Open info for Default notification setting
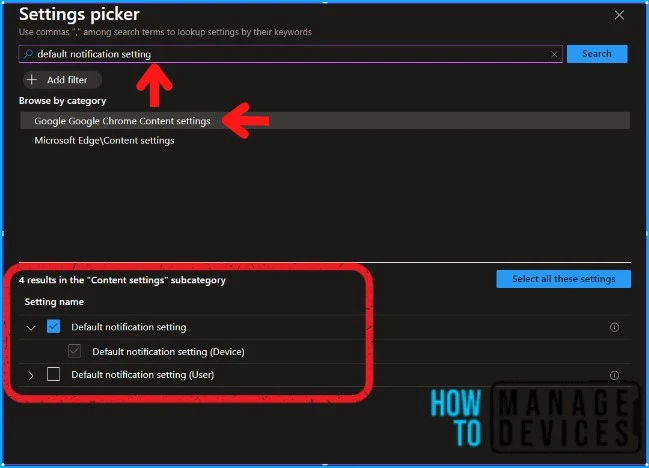 coord(614,327)
